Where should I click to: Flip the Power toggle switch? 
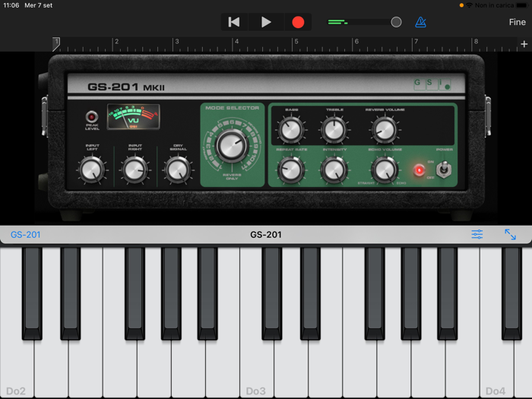pos(443,169)
